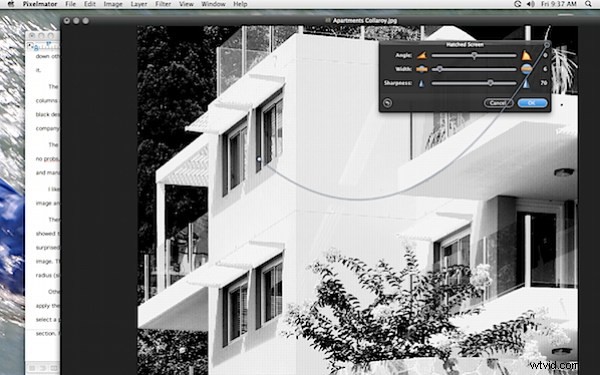The image size is (600, 375).
Task: Open the Apple menu
Action: click(x=11, y=4)
